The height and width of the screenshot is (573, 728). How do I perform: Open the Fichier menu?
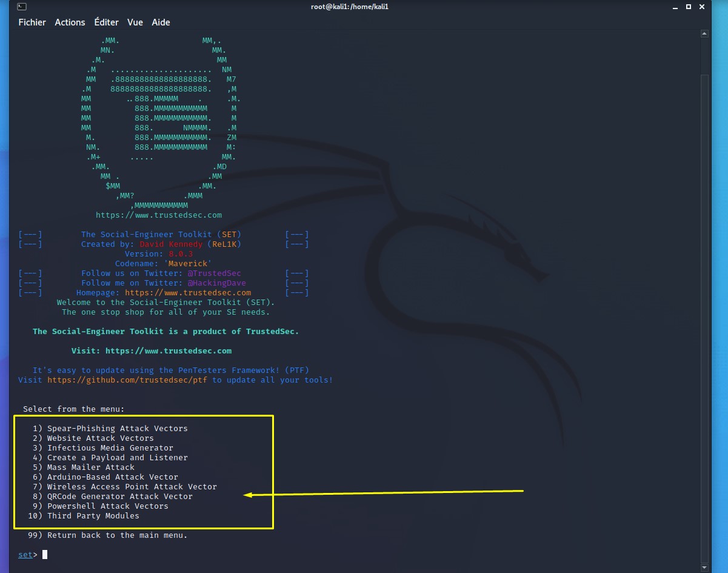point(32,22)
